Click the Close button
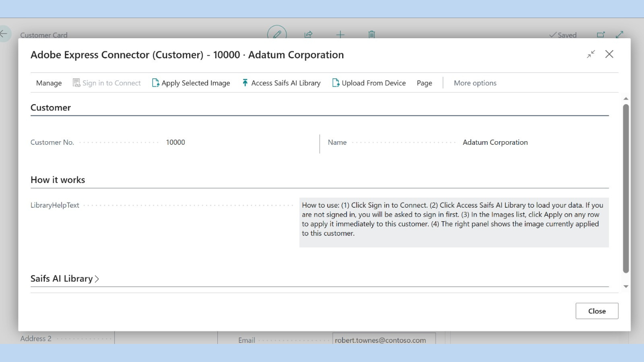Image resolution: width=644 pixels, height=362 pixels. [597, 311]
